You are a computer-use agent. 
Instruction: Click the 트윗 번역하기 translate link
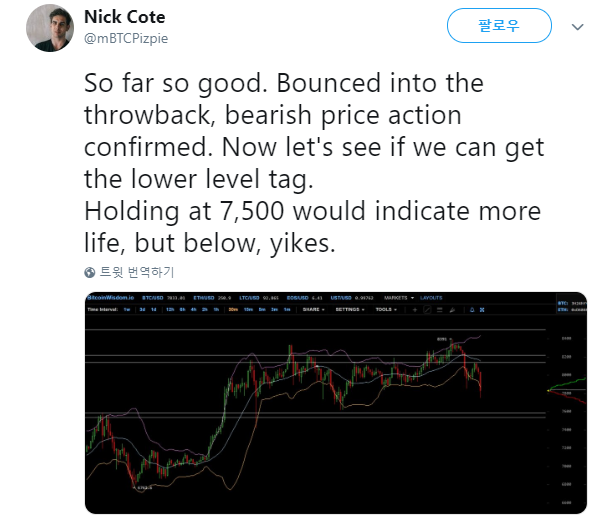click(137, 272)
